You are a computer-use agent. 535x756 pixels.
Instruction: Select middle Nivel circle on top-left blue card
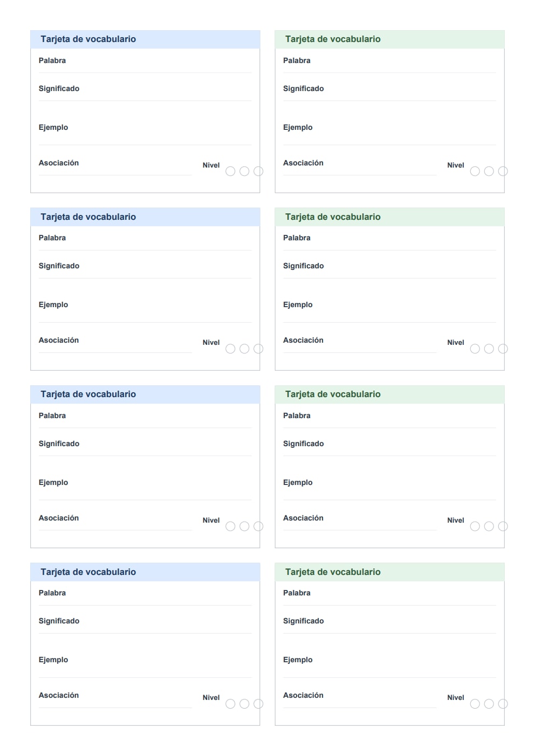click(x=244, y=171)
